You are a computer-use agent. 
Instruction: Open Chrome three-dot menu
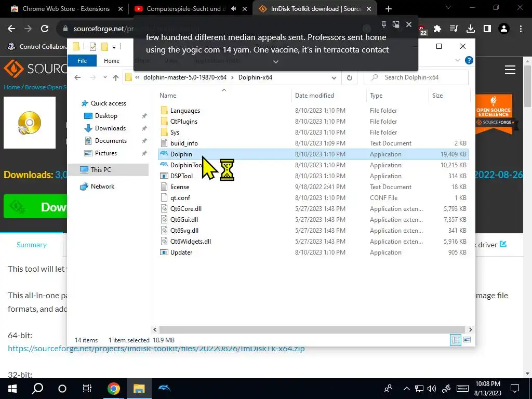click(x=521, y=29)
